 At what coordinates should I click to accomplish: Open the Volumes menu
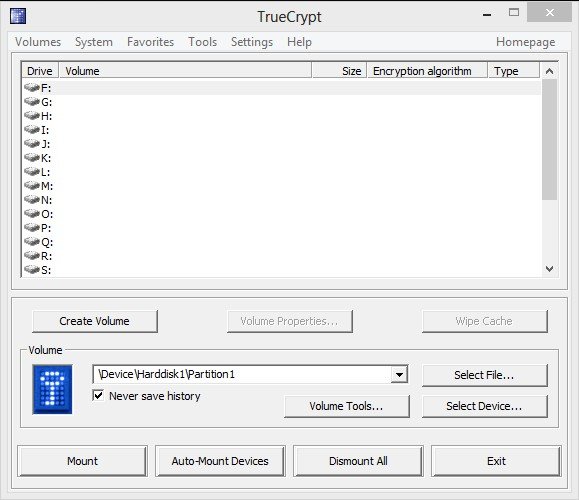pyautogui.click(x=38, y=42)
